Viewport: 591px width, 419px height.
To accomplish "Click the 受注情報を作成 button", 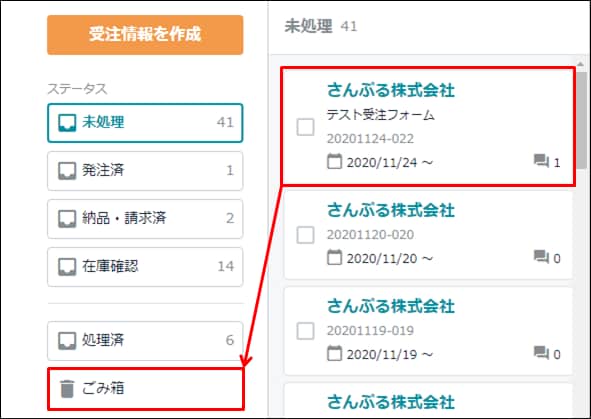I will pyautogui.click(x=145, y=35).
